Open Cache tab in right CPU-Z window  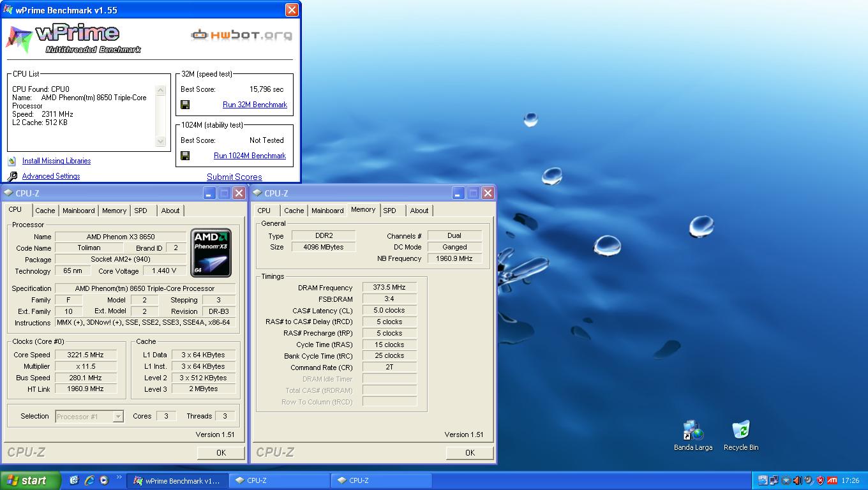point(294,211)
